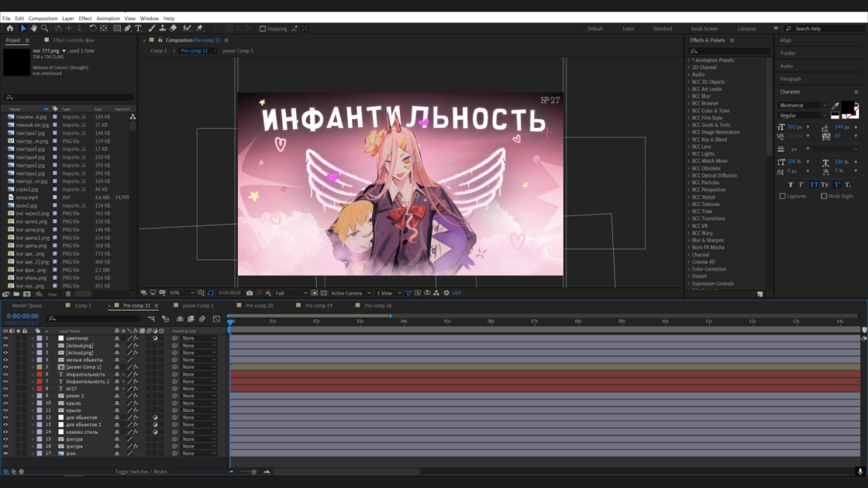Hide the цветокор layer
This screenshot has height=488, width=868.
5,338
